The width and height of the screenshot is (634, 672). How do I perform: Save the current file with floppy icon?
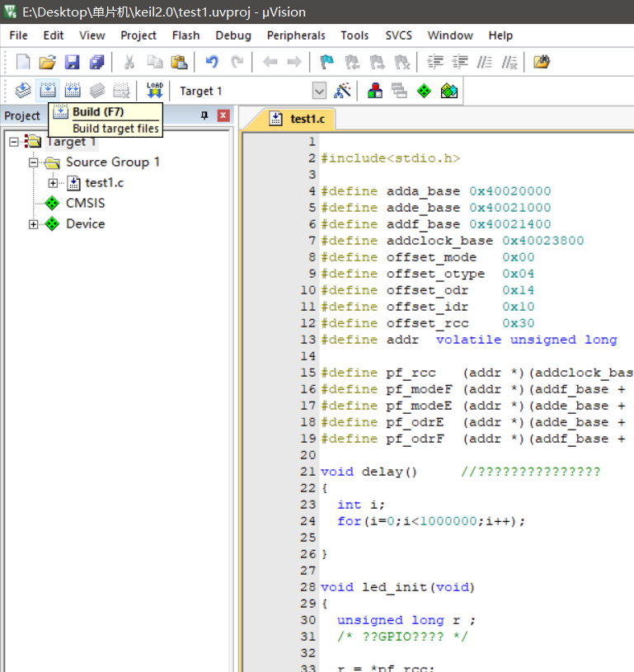click(x=72, y=62)
